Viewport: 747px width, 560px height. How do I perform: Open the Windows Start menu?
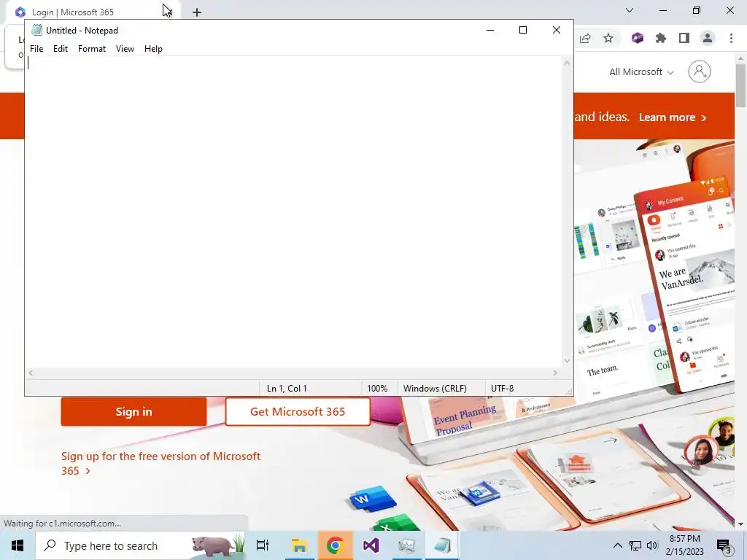coord(18,545)
